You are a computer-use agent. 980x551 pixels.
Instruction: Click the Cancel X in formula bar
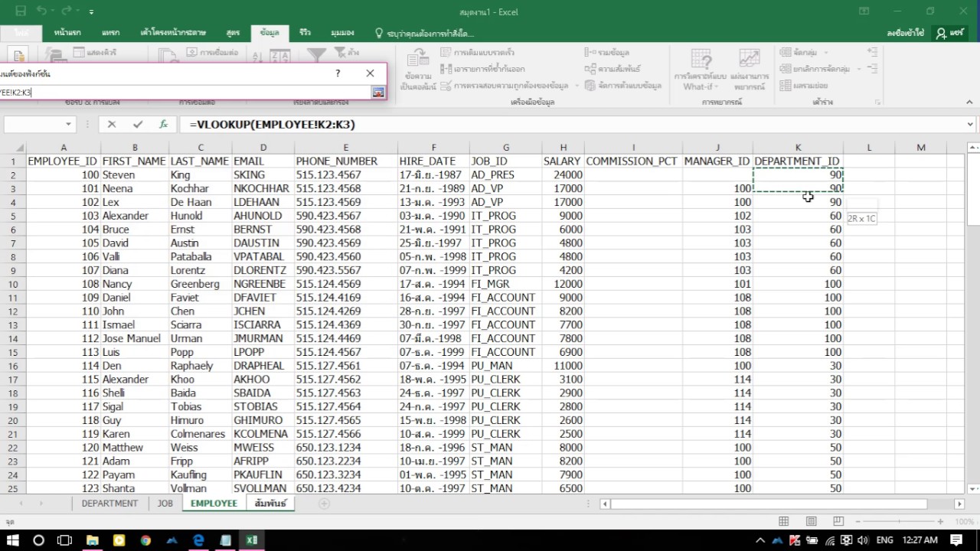point(112,124)
